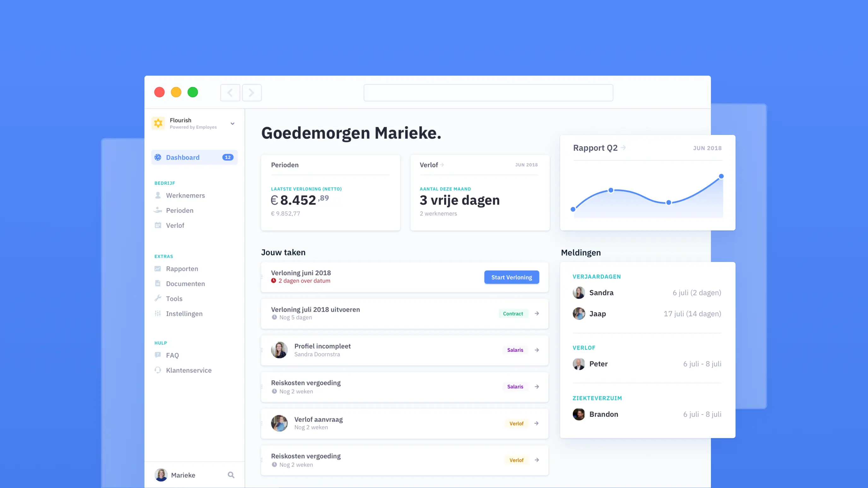Screen dimensions: 868x488
Task: Click the 'Verloning juni 2018' task title
Action: 301,273
